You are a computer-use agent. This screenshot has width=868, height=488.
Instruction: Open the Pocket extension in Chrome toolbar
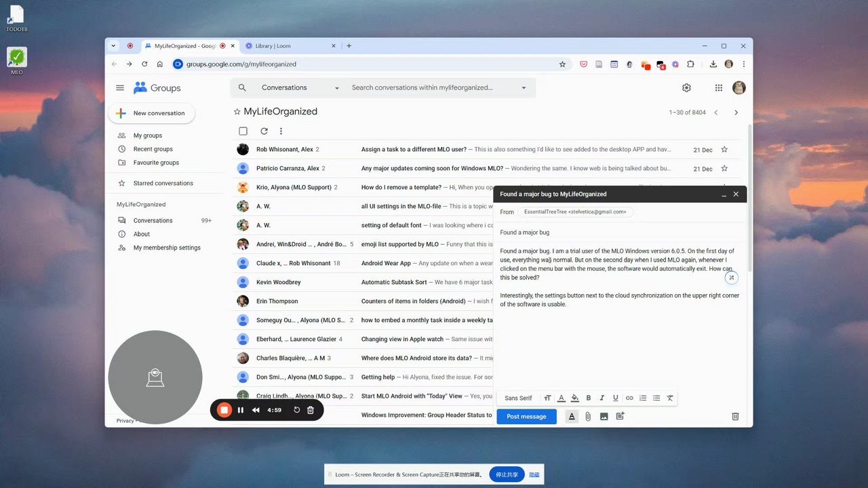(583, 64)
